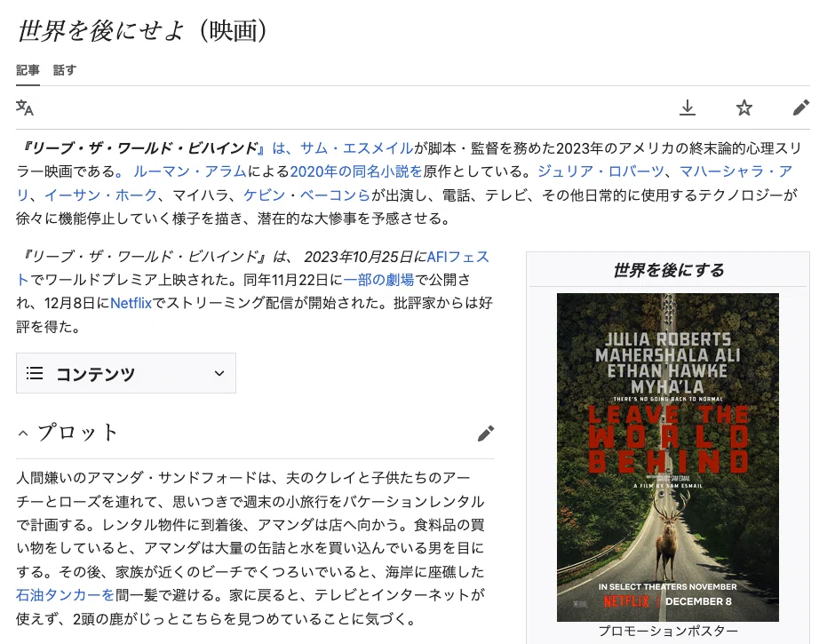Open the 『リーブ・ザ・ワールド・ビハインド』は link
835x644 pixels.
coord(155,148)
